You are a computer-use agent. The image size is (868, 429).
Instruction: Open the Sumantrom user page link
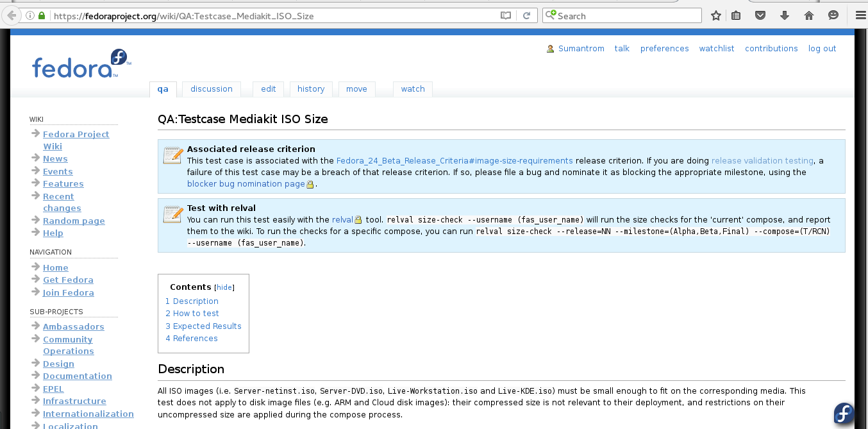point(581,49)
